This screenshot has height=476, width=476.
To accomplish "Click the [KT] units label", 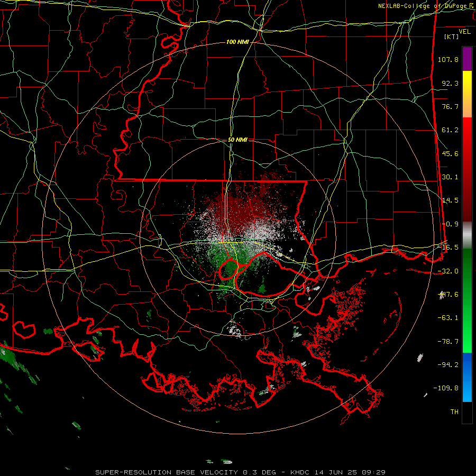I will tap(451, 36).
